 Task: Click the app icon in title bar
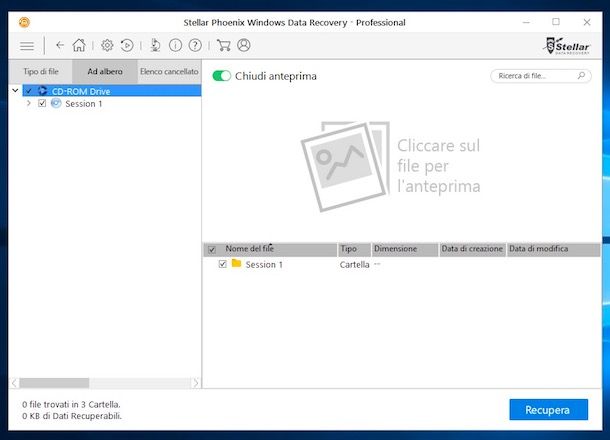(x=24, y=22)
